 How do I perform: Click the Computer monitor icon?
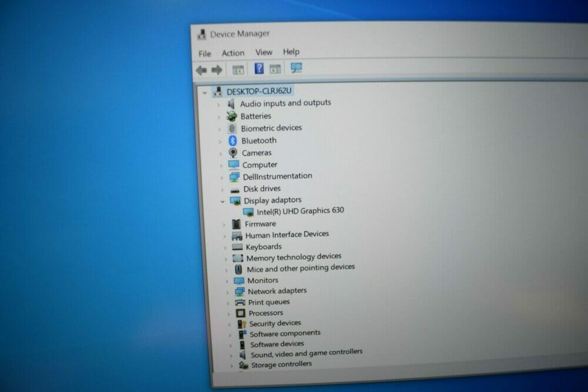(x=233, y=165)
